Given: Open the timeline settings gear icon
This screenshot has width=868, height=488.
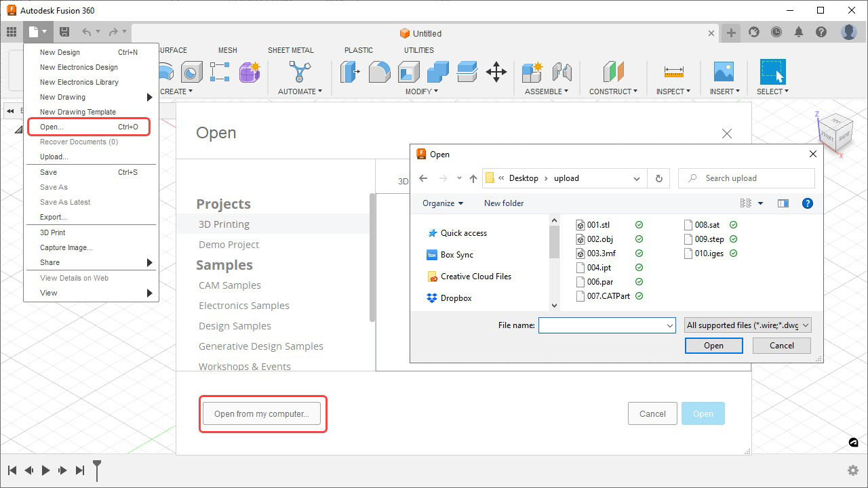Looking at the screenshot, I should tap(853, 470).
